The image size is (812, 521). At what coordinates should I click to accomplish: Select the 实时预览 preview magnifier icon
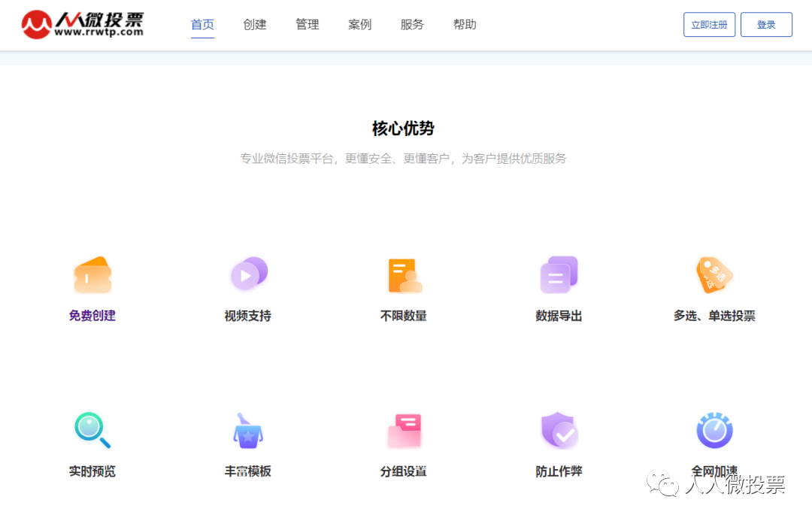tap(92, 429)
